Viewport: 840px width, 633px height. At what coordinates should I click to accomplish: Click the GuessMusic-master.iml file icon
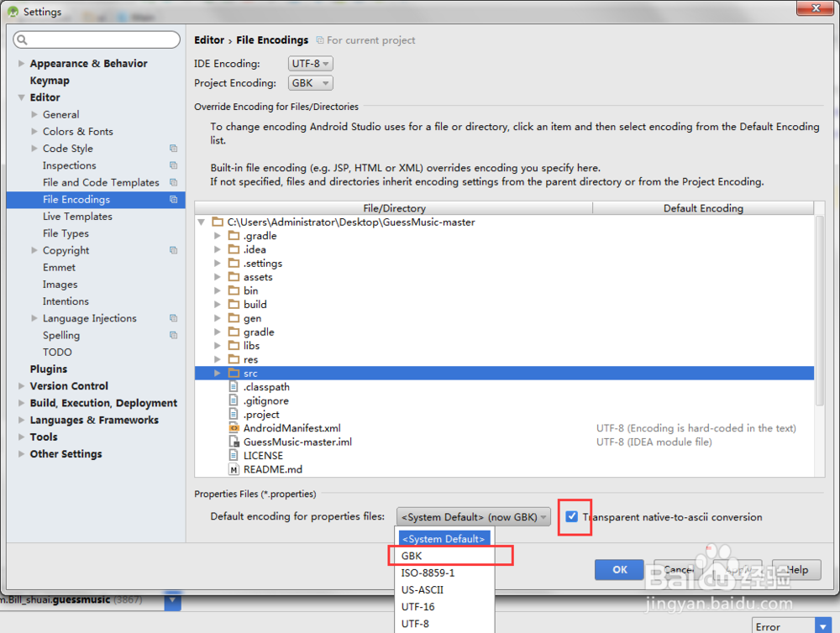click(x=234, y=442)
